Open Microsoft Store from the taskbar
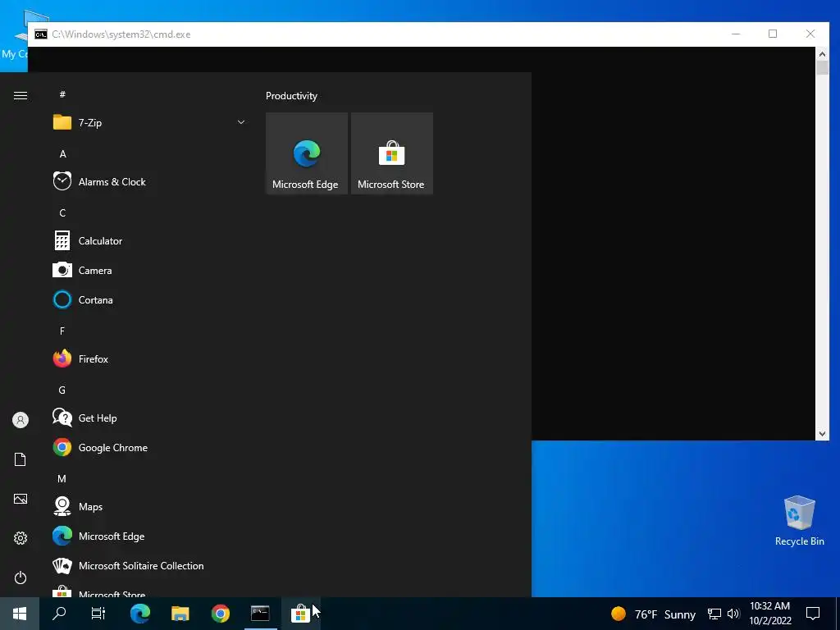Viewport: 840px width, 630px height. click(x=300, y=614)
